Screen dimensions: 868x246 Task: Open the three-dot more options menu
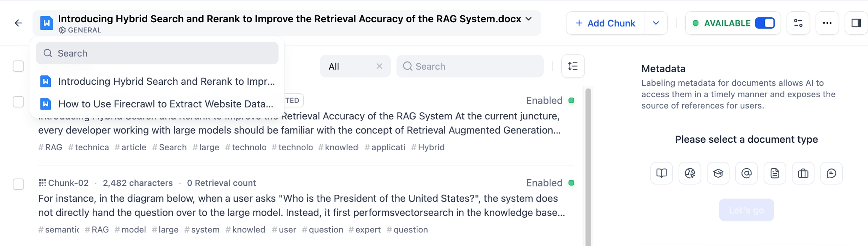(x=827, y=23)
